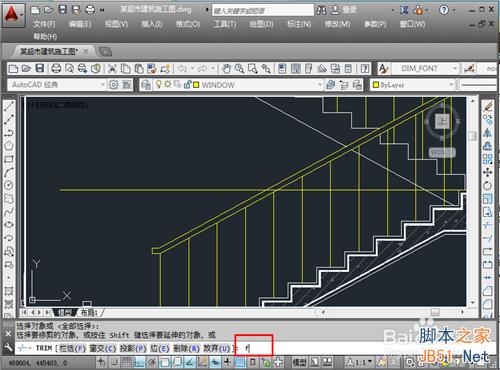
Task: Click the Erase tool in modify toolbar
Action: coord(488,107)
